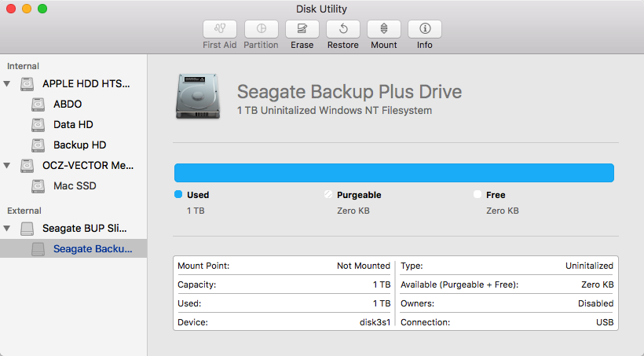644x356 pixels.
Task: Click the '1 TB' value under the Used legend
Action: click(196, 211)
